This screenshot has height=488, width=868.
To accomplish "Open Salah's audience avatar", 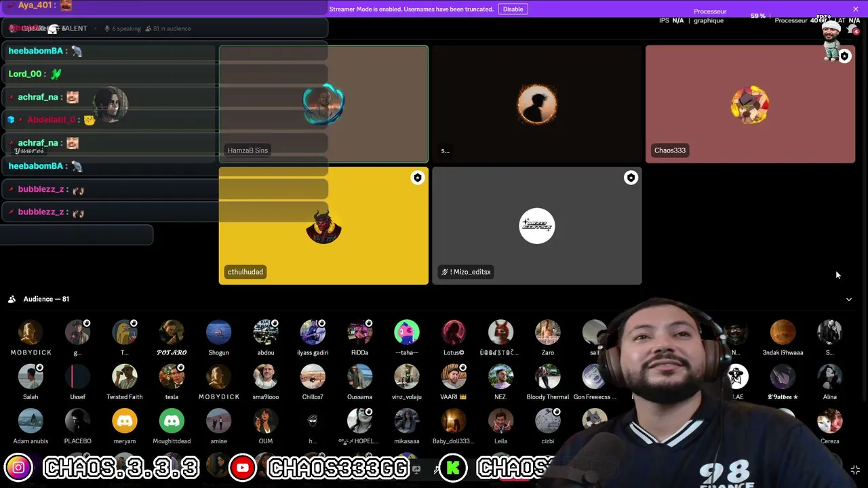I will (31, 376).
